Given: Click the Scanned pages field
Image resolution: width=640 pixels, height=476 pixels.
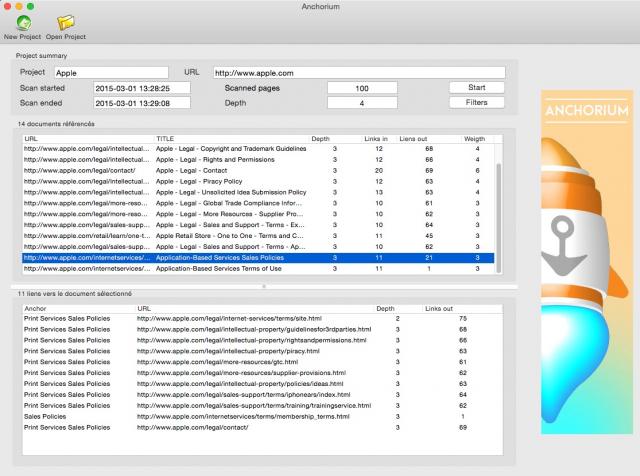Looking at the screenshot, I should click(361, 88).
